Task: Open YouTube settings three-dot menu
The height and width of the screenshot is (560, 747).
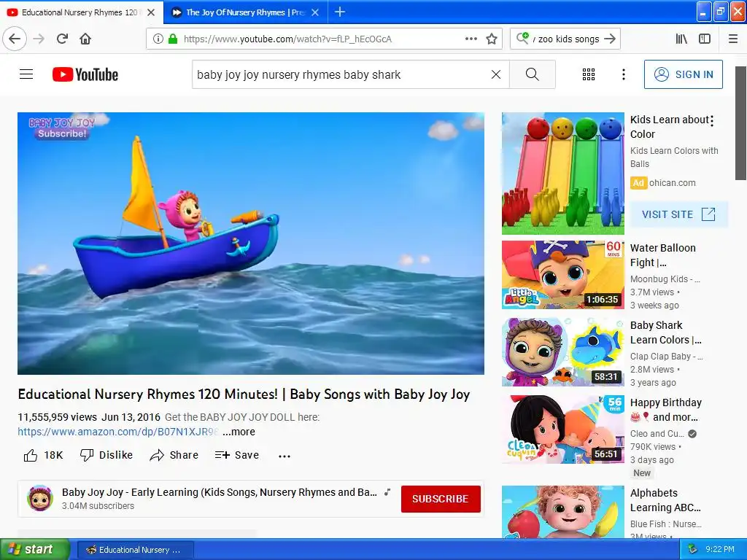Action: [x=623, y=74]
